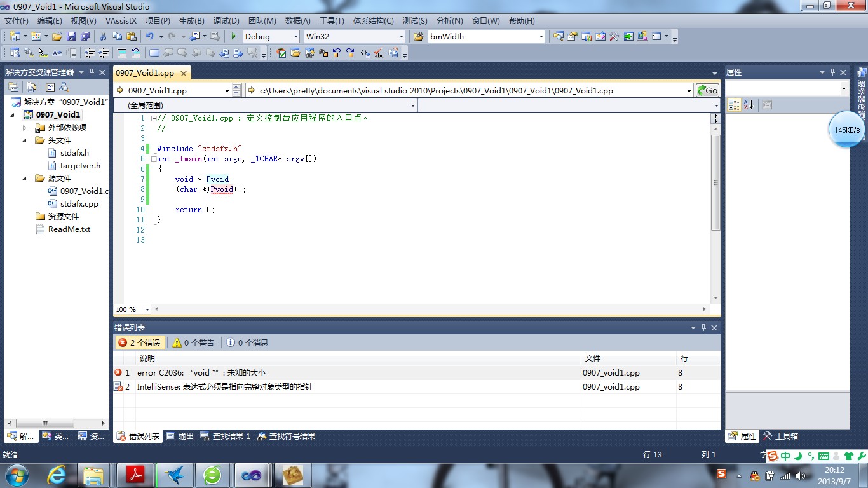Toggle the 0 个消息 messages filter
The width and height of the screenshot is (868, 488).
247,342
